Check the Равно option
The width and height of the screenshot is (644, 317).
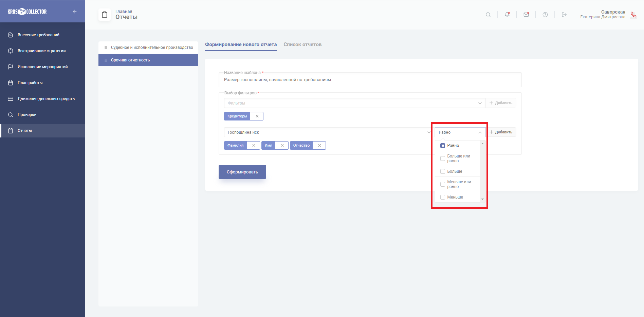[x=443, y=146]
